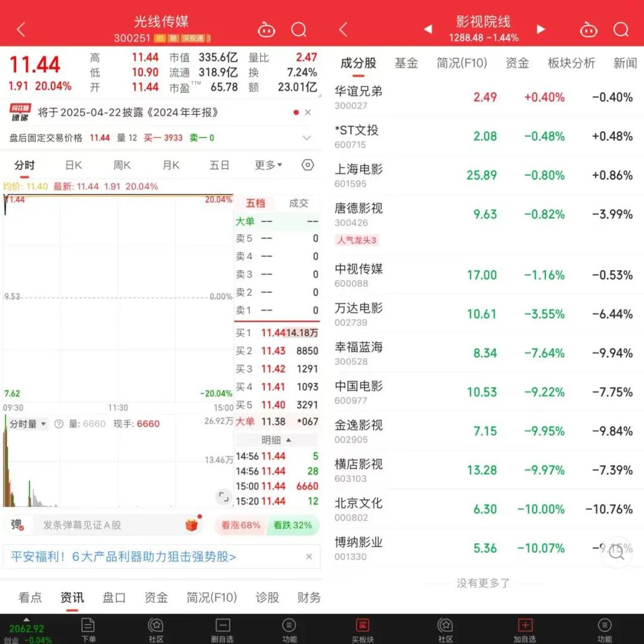Tap floating magnifier icon near 博纳影业
This screenshot has width=644, height=644.
(617, 552)
